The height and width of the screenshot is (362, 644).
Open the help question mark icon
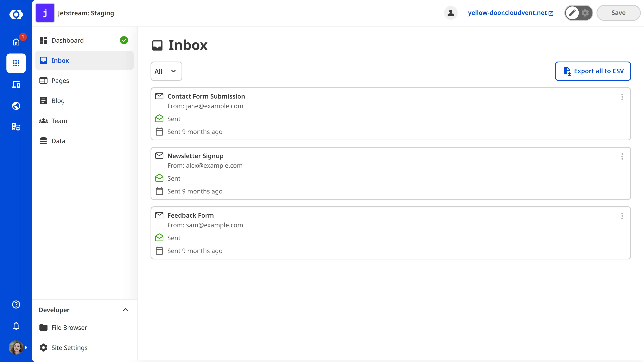tap(16, 304)
